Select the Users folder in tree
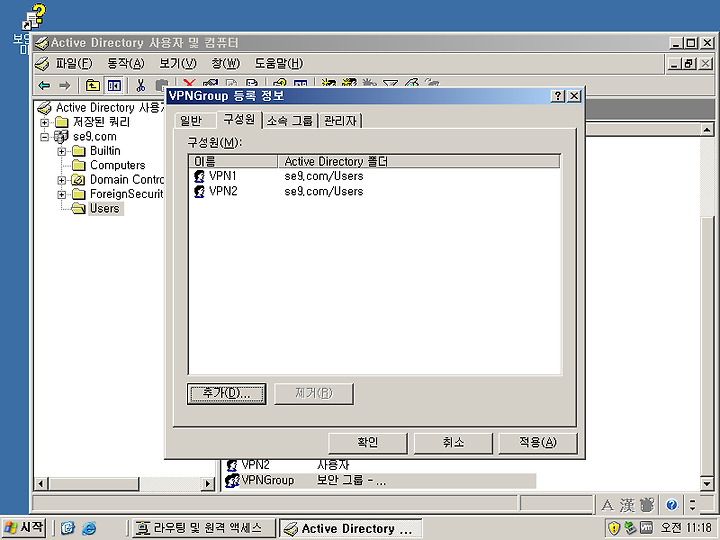The height and width of the screenshot is (540, 720). click(105, 208)
